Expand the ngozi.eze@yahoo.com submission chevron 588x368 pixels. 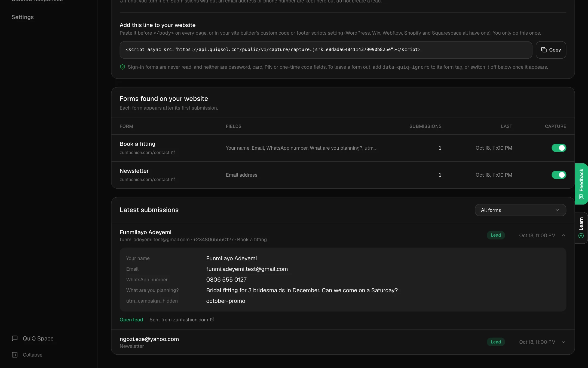(563, 342)
